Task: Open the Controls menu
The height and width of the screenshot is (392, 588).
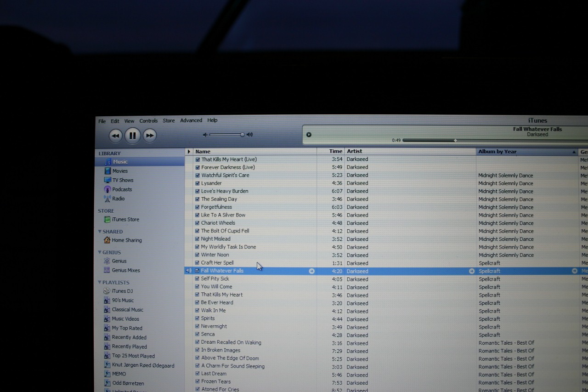Action: tap(148, 121)
